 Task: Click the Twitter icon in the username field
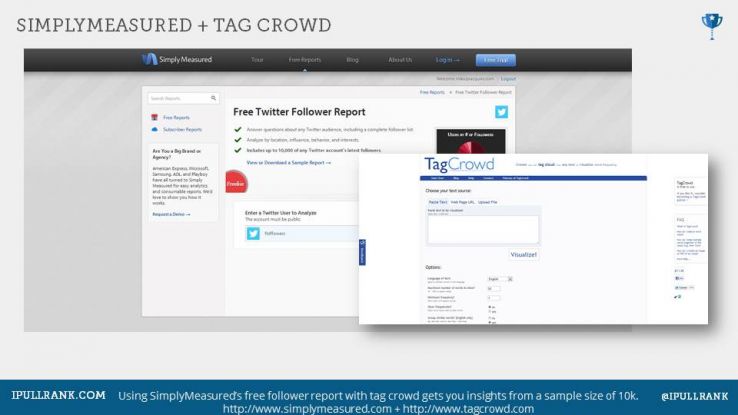[253, 233]
